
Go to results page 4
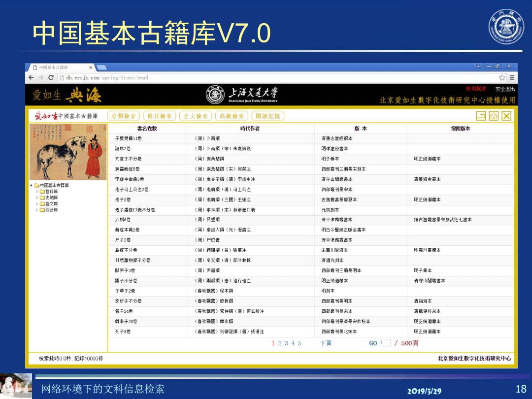pyautogui.click(x=293, y=343)
